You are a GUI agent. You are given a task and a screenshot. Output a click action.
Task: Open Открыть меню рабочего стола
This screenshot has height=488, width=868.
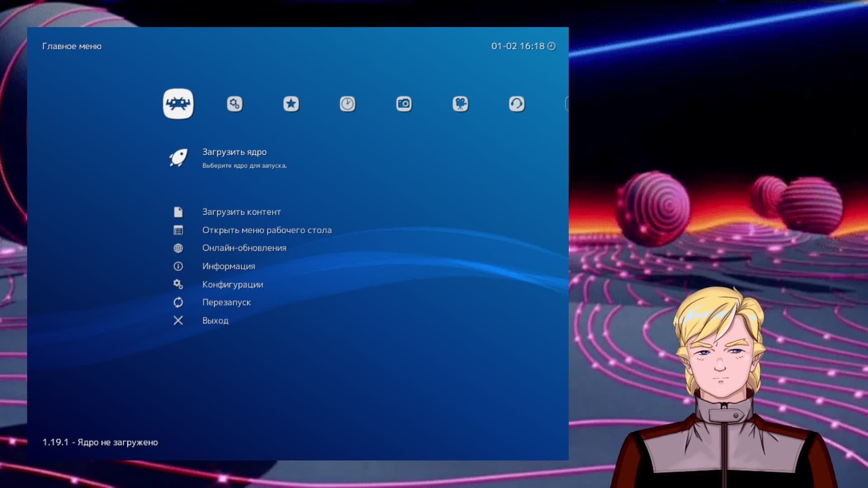(x=267, y=230)
